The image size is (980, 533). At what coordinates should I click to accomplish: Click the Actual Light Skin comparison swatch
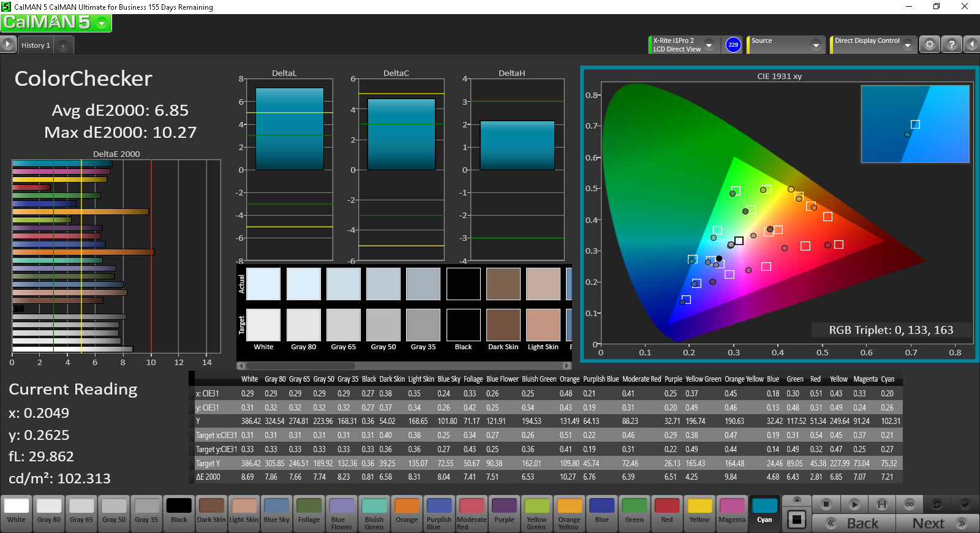543,284
